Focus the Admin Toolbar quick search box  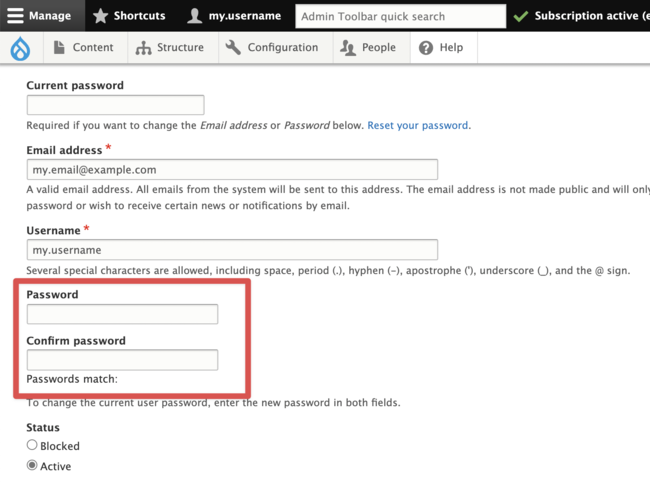tap(400, 16)
